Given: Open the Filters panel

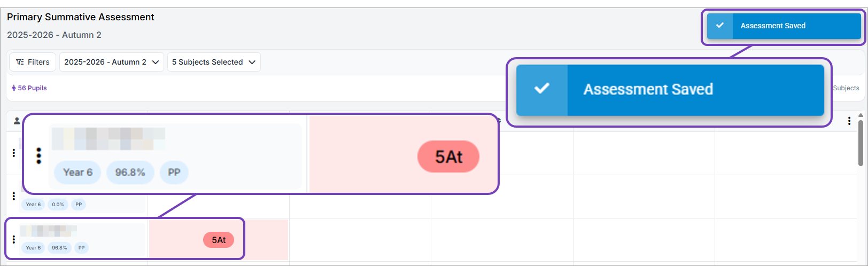Looking at the screenshot, I should [33, 62].
